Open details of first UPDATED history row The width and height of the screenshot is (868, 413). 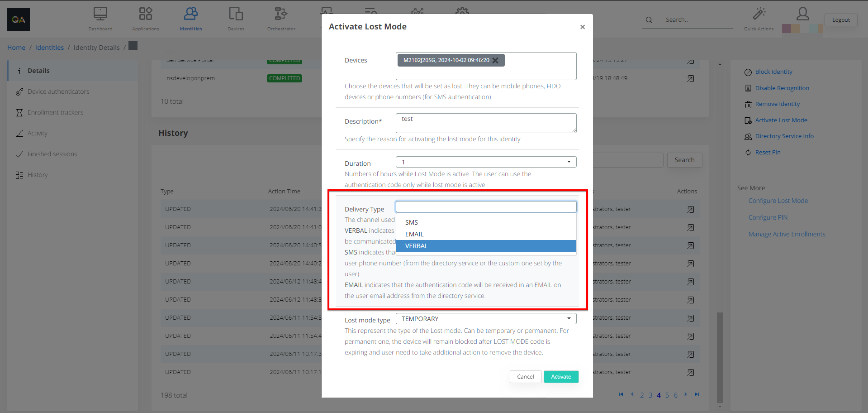pyautogui.click(x=690, y=209)
